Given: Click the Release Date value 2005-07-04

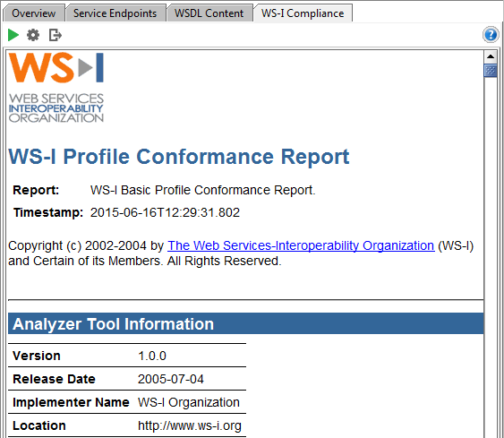Looking at the screenshot, I should 171,379.
